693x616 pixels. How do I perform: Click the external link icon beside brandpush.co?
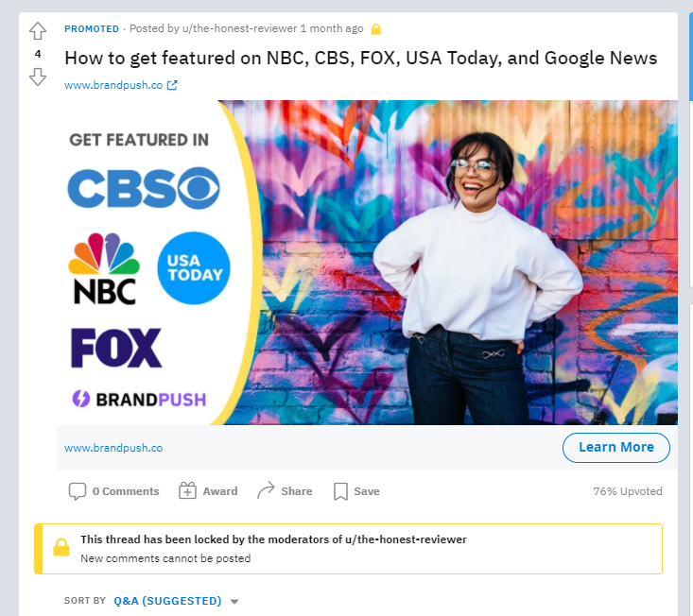pos(172,85)
